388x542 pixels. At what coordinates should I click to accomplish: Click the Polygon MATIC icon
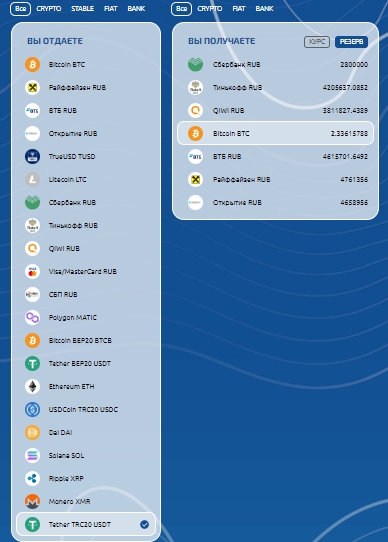[x=33, y=317]
